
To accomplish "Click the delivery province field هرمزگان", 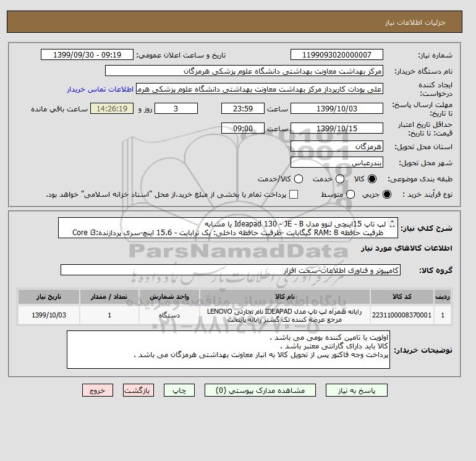I will point(337,147).
